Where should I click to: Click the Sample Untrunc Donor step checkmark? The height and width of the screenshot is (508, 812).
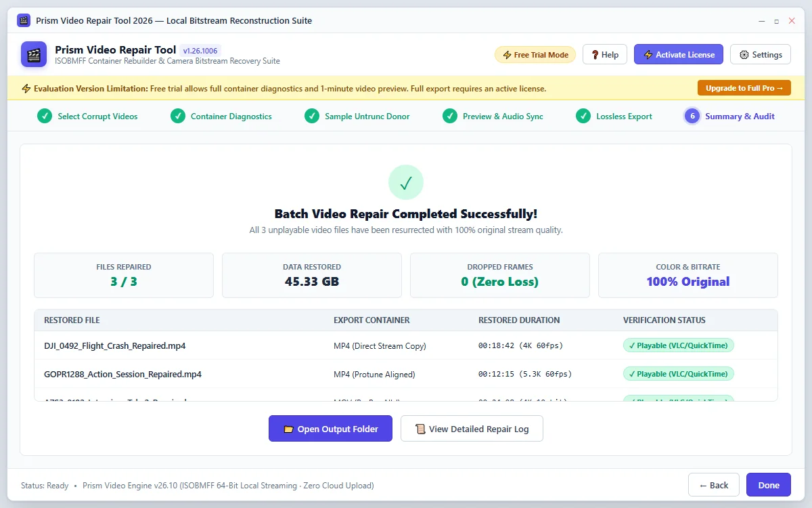pyautogui.click(x=312, y=117)
